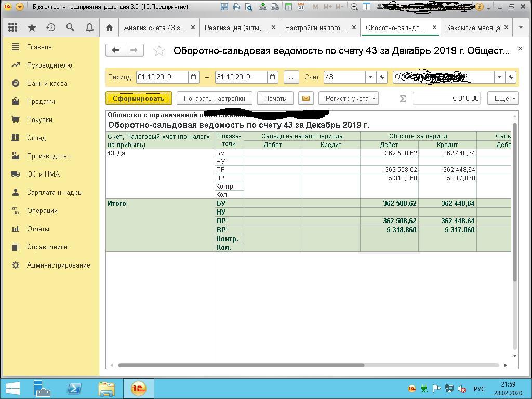Image resolution: width=532 pixels, height=399 pixels.
Task: Click the back navigation arrow
Action: [x=115, y=50]
